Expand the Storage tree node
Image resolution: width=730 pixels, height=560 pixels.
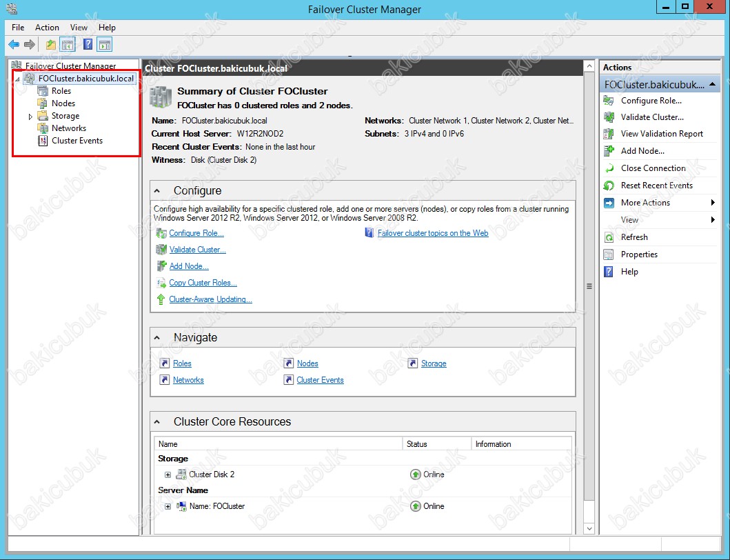click(31, 116)
